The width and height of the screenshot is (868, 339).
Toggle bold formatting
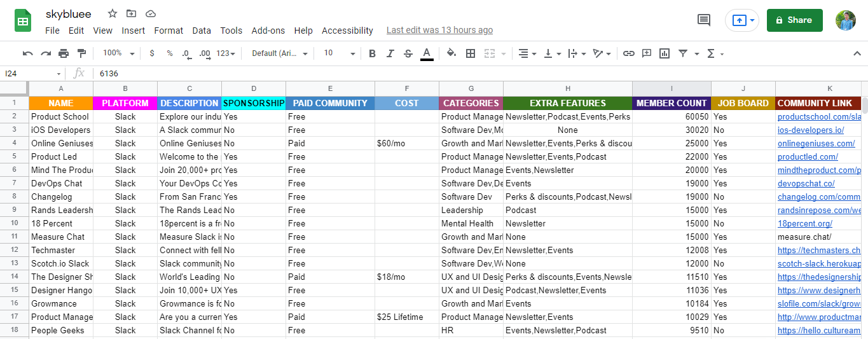(373, 53)
